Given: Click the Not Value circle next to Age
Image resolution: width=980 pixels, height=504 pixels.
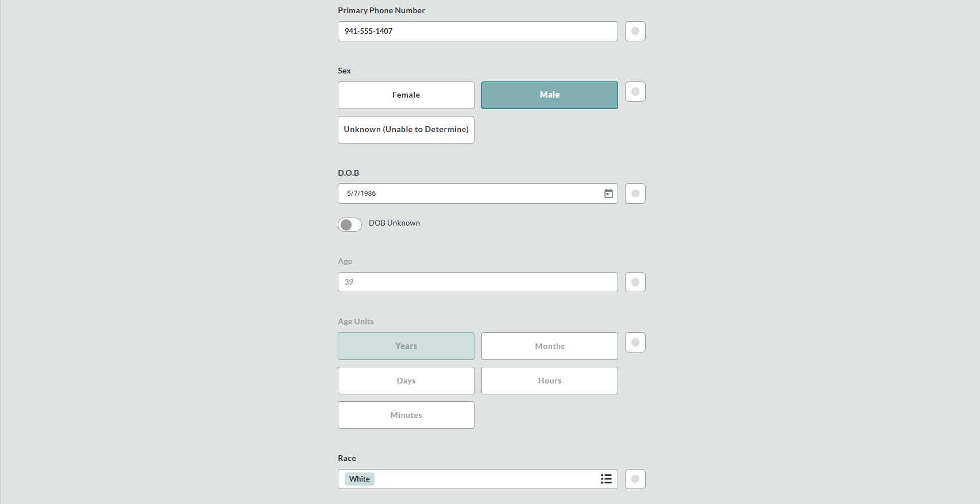Looking at the screenshot, I should tap(635, 282).
